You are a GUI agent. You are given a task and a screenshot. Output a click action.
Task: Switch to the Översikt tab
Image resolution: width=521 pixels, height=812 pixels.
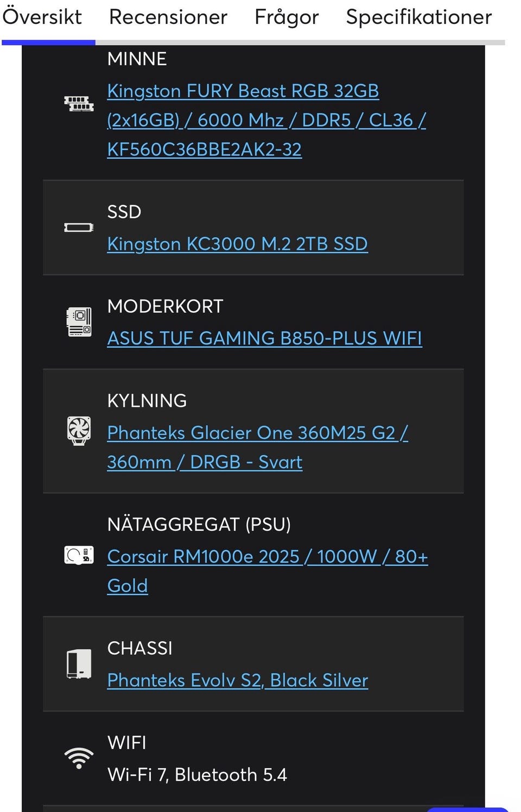[x=42, y=17]
